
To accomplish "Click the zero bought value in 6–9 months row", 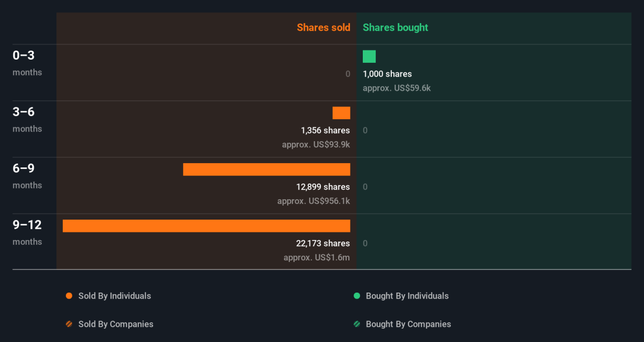I will click(x=365, y=187).
